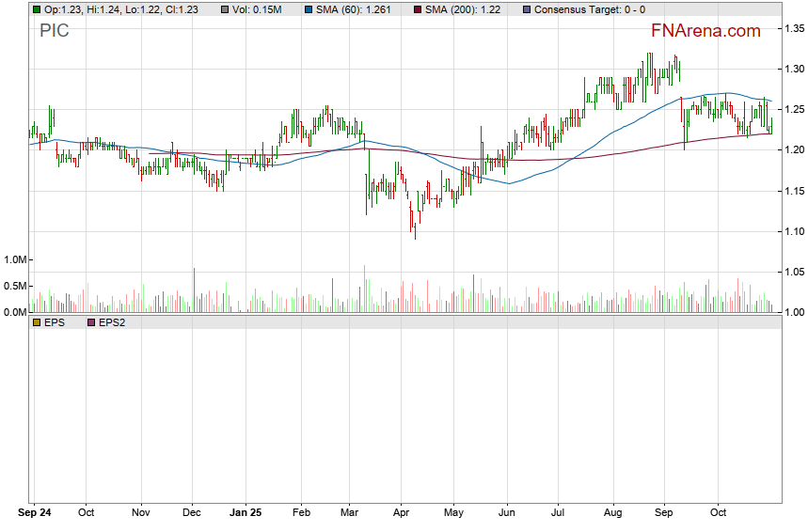Click the Consensus Target legend swatch
808x532 pixels.
coord(526,9)
